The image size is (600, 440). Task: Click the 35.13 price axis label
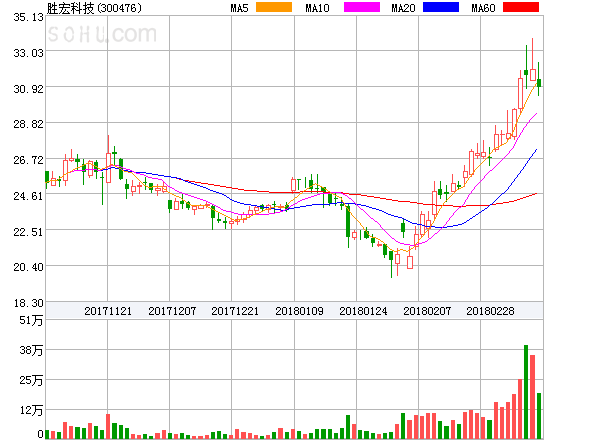tap(28, 17)
